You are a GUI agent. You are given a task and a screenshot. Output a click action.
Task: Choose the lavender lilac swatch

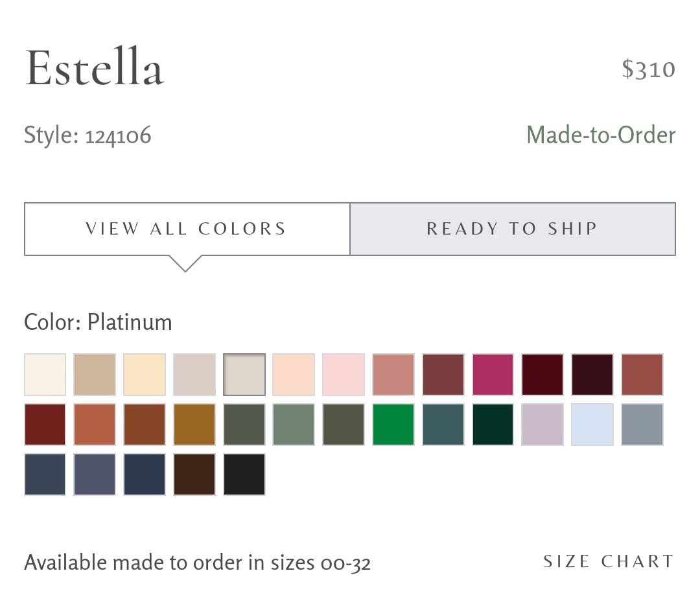point(542,425)
